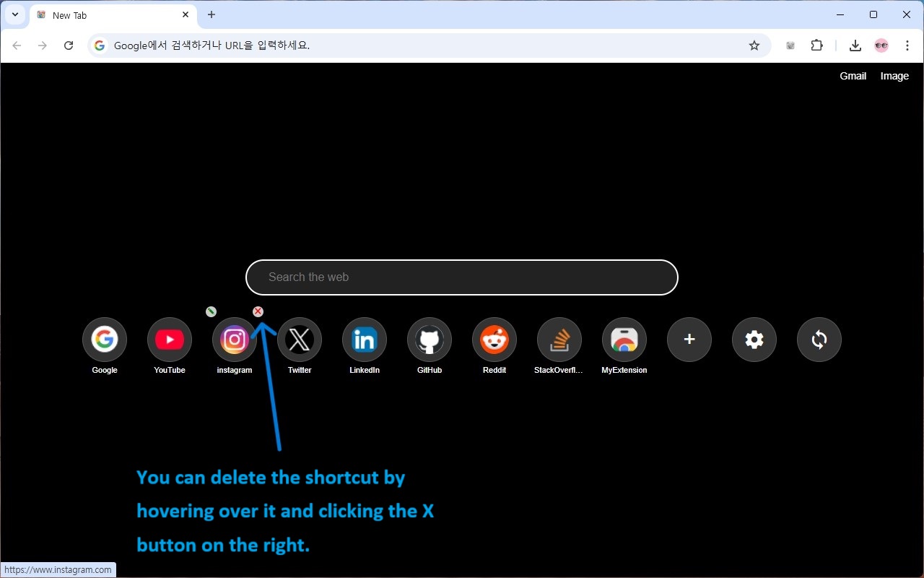Edit Instagram shortcut with green pencil

pyautogui.click(x=211, y=311)
